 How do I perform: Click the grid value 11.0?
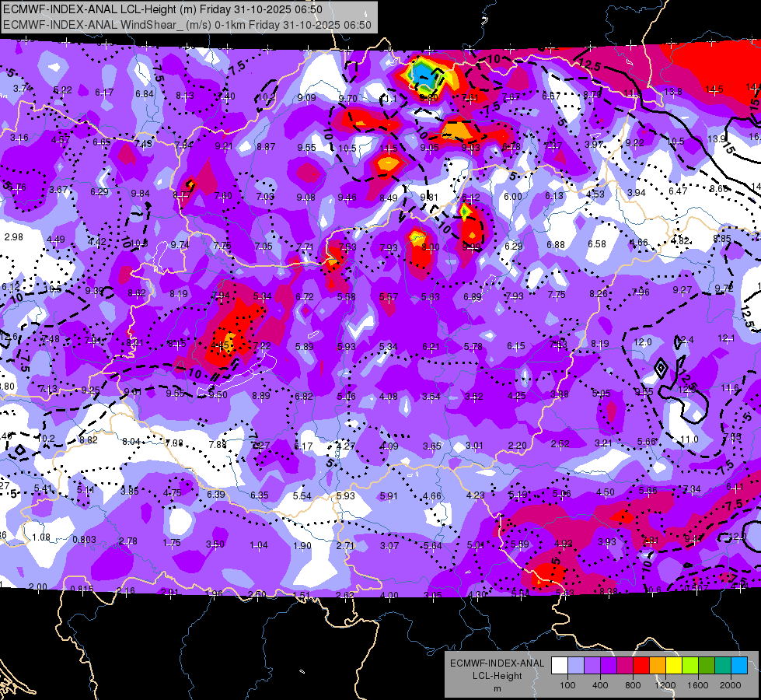pos(689,439)
